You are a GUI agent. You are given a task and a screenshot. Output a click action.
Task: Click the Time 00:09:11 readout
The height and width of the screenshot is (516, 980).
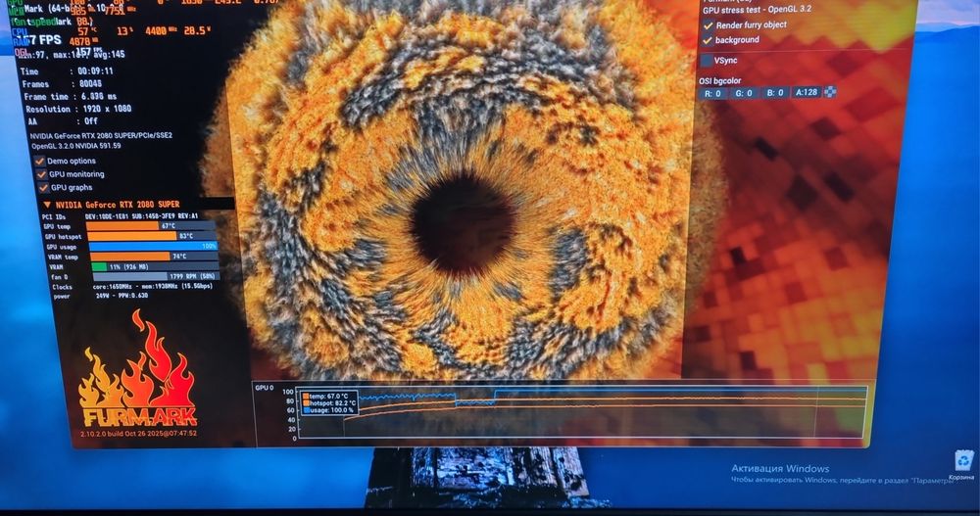[67, 71]
